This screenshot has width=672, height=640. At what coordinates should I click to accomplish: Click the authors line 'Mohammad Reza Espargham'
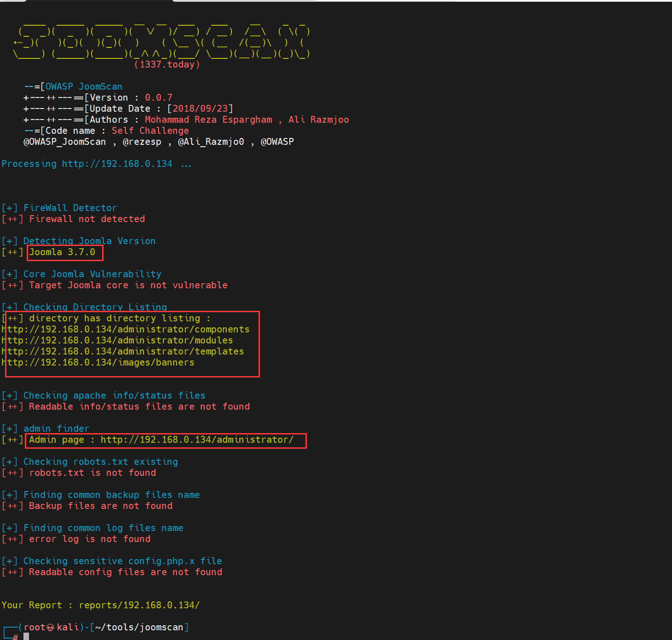208,120
